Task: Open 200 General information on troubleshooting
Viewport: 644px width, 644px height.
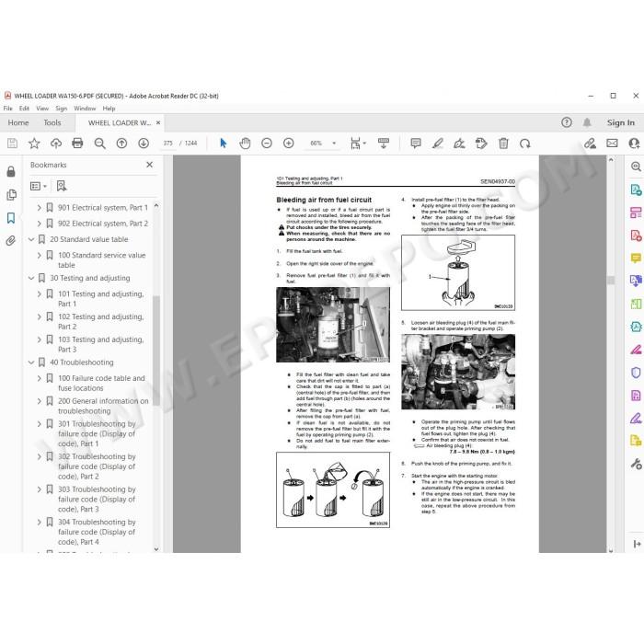Action: coord(103,406)
